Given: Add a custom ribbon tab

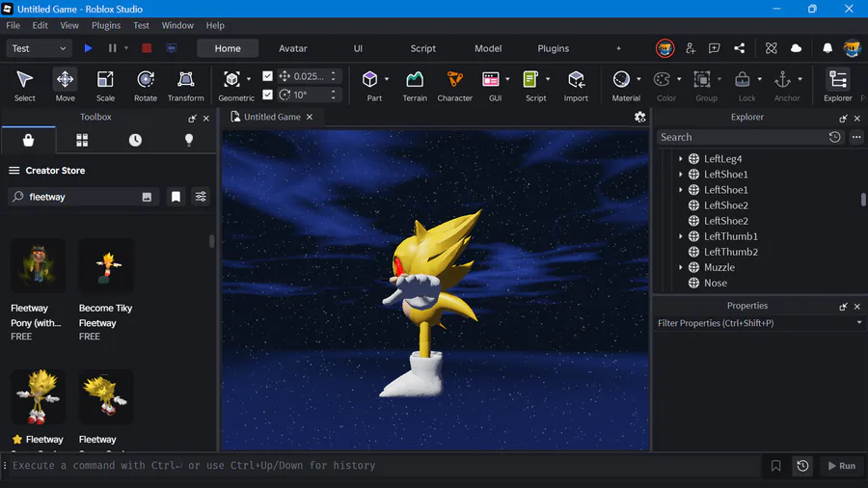Looking at the screenshot, I should point(618,48).
